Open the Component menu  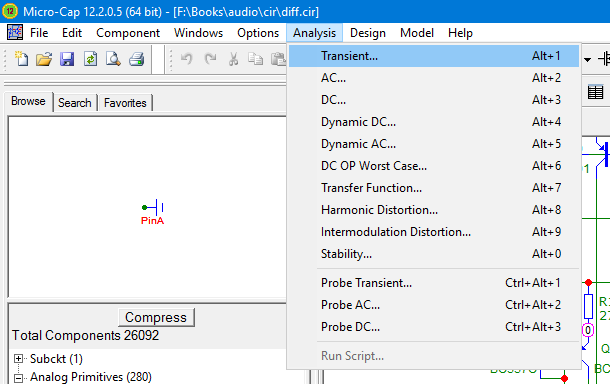click(x=128, y=33)
